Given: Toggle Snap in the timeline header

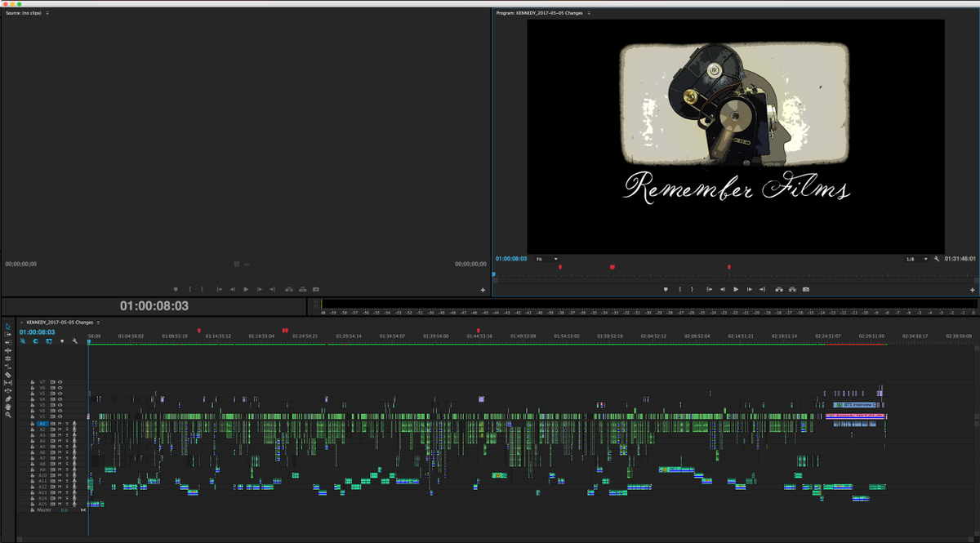Looking at the screenshot, I should (x=35, y=341).
